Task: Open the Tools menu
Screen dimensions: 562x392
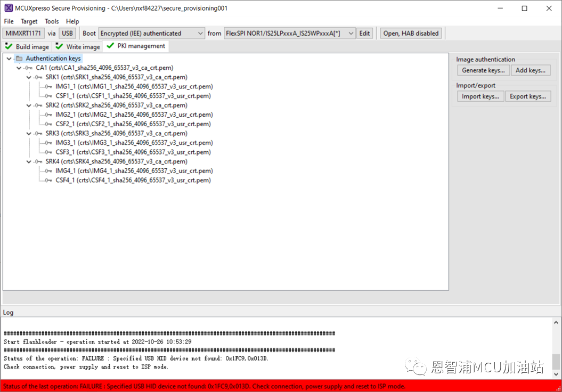Action: 52,21
